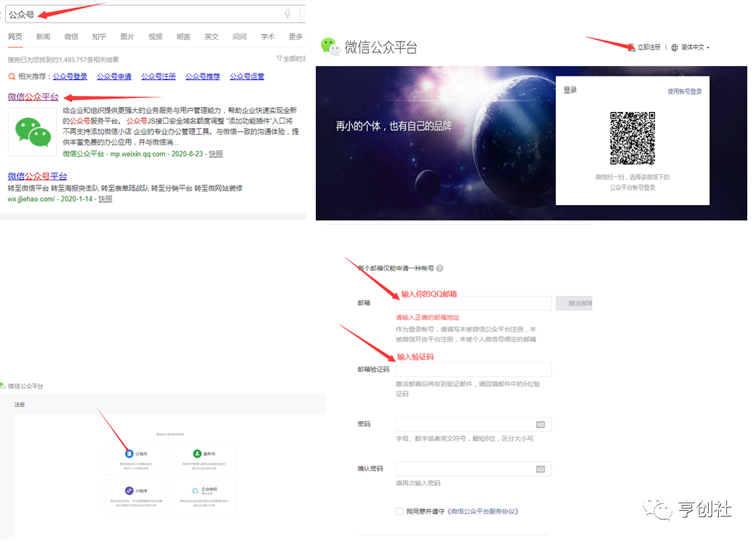Viewport: 756px width, 542px height.
Task: Switch to the 网页 search tab
Action: [15, 36]
